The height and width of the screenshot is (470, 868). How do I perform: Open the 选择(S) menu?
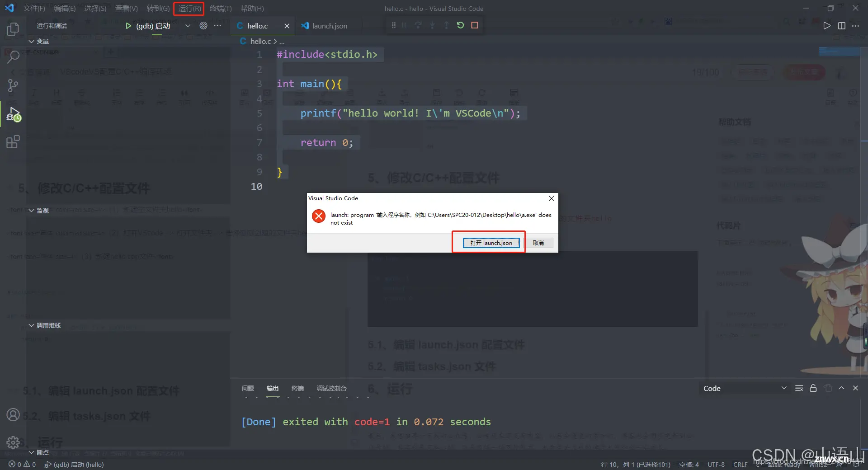tap(95, 9)
